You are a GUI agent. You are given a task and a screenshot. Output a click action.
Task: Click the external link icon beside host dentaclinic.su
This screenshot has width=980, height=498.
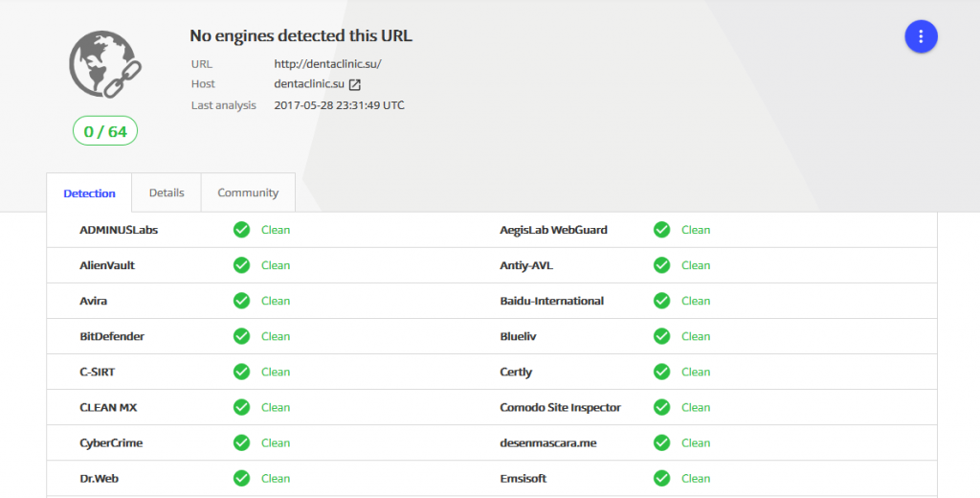355,84
